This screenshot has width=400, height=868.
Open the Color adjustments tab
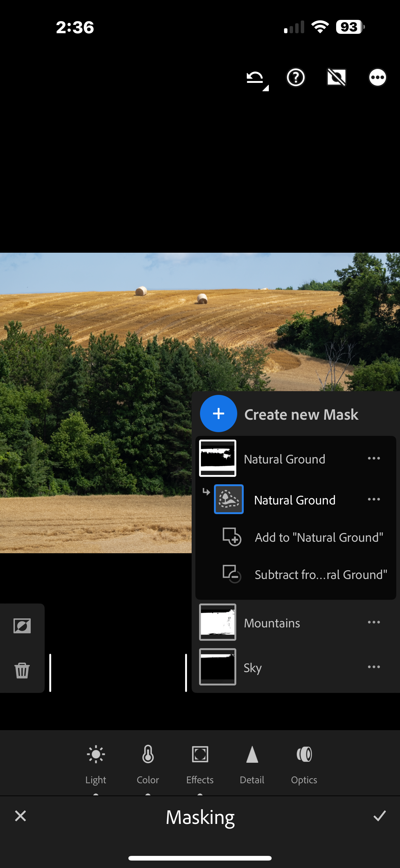(x=148, y=765)
